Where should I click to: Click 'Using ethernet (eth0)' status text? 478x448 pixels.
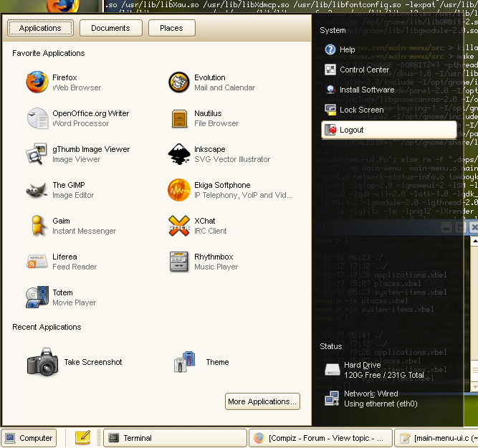coord(381,404)
